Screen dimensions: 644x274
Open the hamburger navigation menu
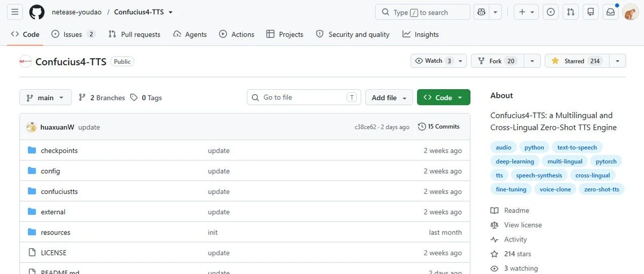[15, 12]
